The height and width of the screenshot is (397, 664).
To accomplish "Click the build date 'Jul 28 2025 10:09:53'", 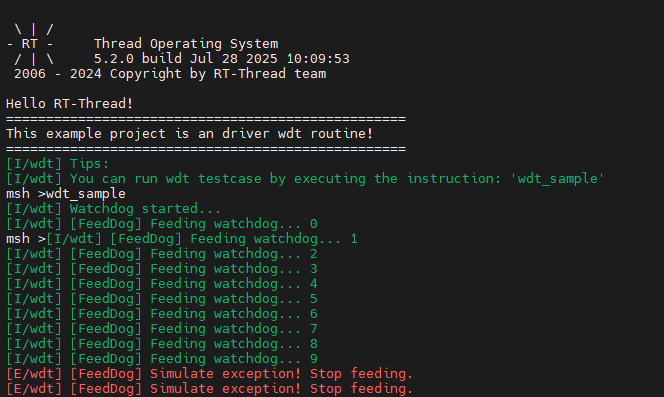I will click(269, 58).
